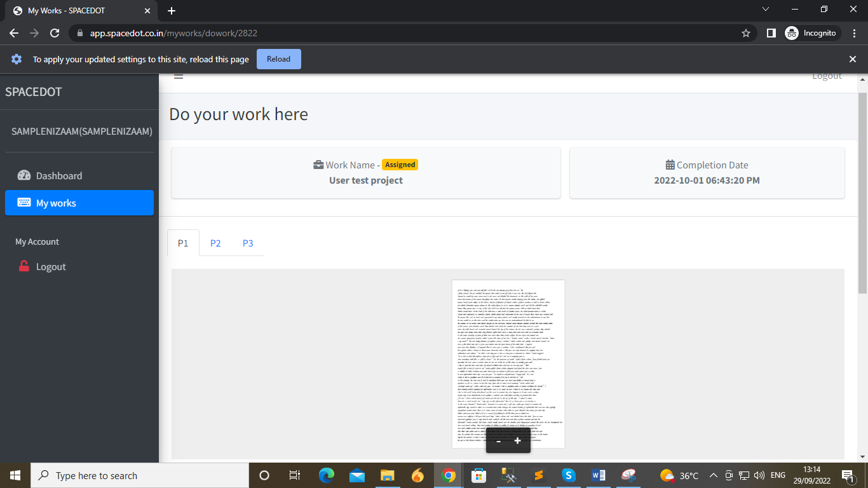Launch Word from the taskbar
Image resolution: width=868 pixels, height=488 pixels.
(x=598, y=475)
